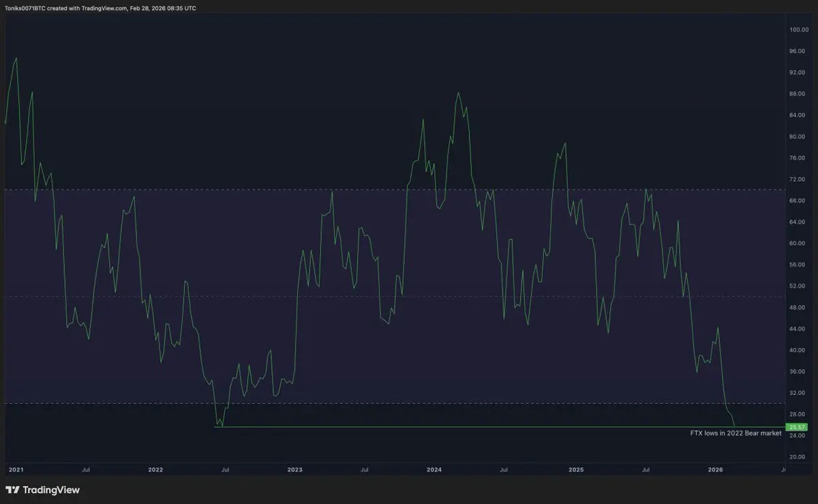Click the 28.00 price axis label
The width and height of the screenshot is (818, 504).
point(798,413)
